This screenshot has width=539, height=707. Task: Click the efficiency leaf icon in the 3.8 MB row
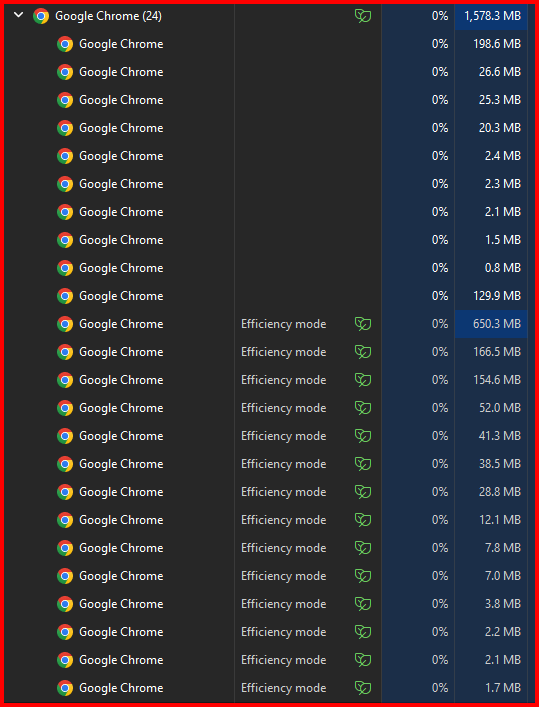pyautogui.click(x=363, y=604)
